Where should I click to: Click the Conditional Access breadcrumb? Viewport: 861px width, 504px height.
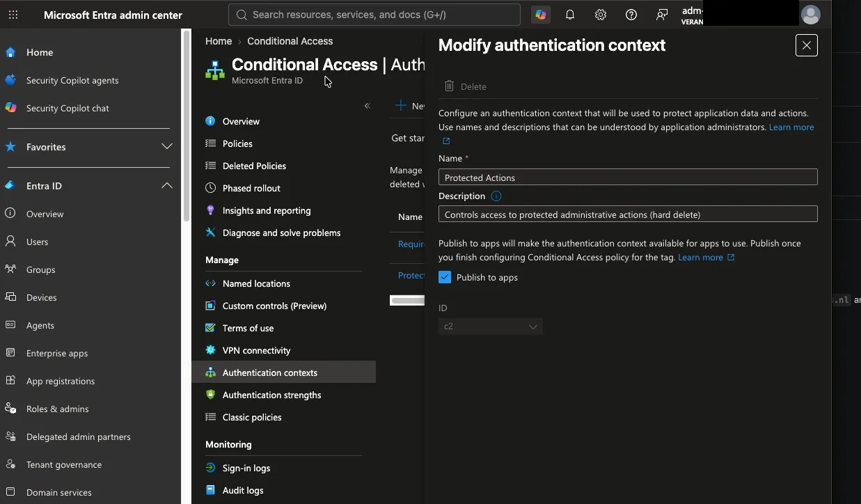click(x=290, y=41)
